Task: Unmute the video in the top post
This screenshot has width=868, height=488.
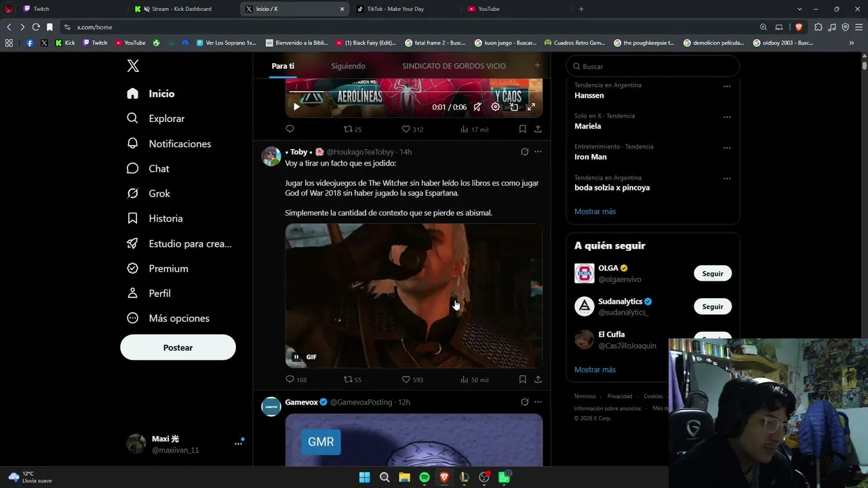Action: (x=477, y=106)
